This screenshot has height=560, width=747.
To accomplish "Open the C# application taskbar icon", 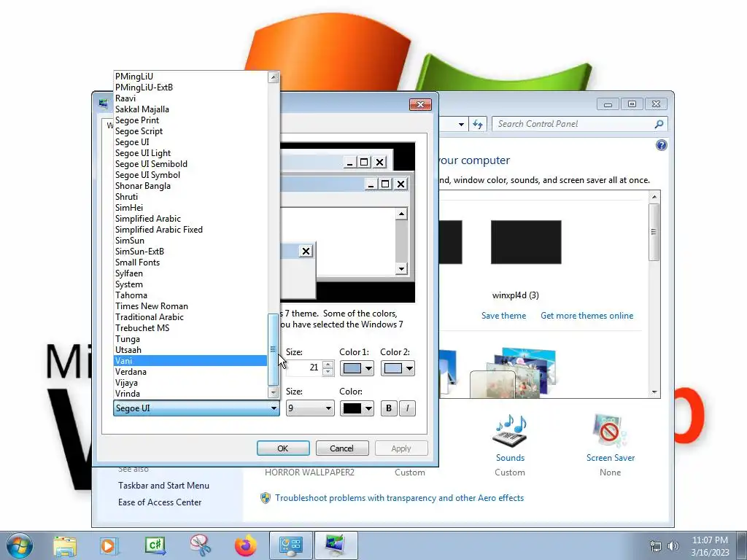I will click(x=155, y=545).
